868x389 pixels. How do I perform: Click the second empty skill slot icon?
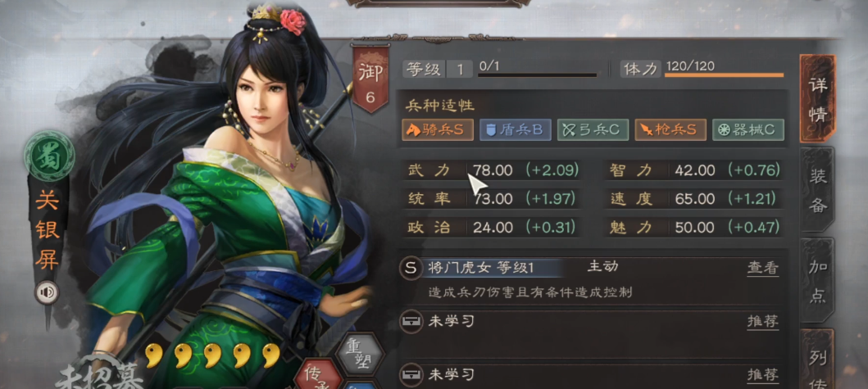coord(410,375)
